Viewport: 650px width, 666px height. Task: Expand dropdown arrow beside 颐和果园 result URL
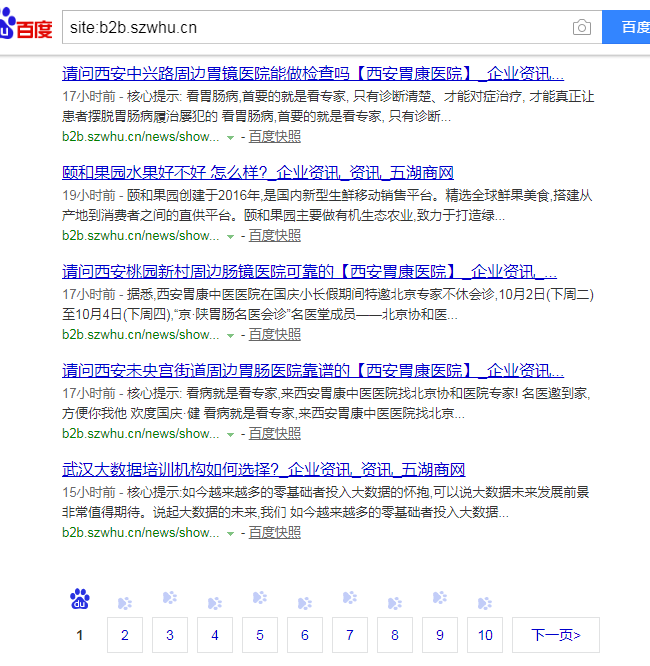pyautogui.click(x=230, y=236)
